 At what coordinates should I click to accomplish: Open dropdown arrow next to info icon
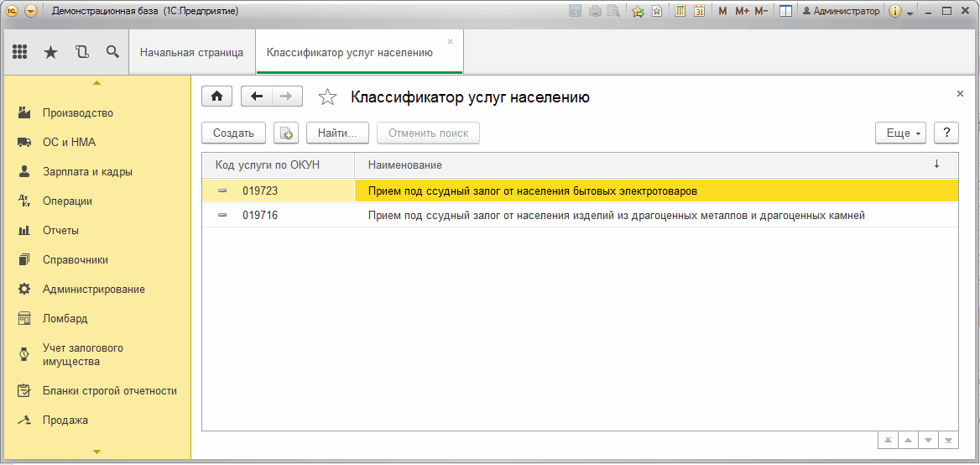(x=910, y=13)
